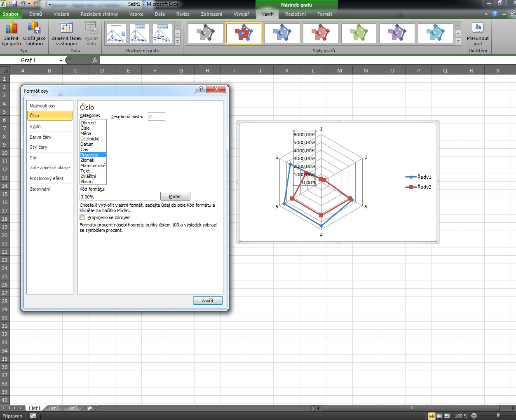Open the Vložení ribbon tab
The image size is (516, 420).
(x=61, y=14)
